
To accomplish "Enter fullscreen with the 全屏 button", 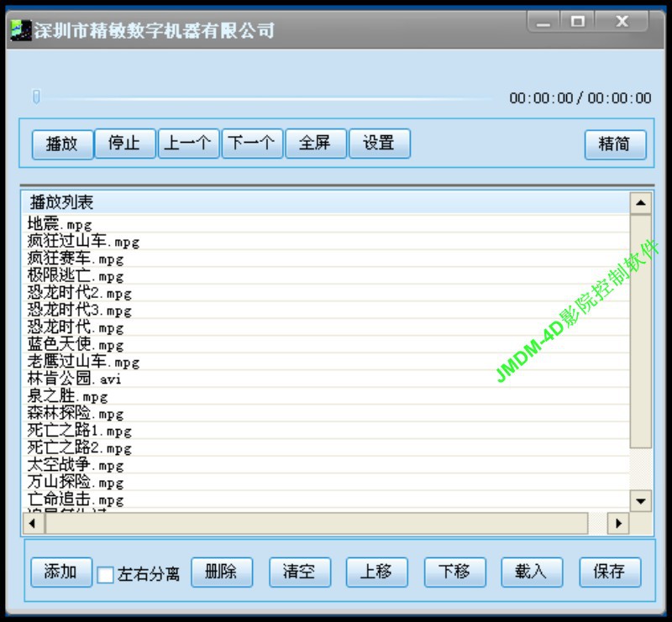I will click(315, 144).
